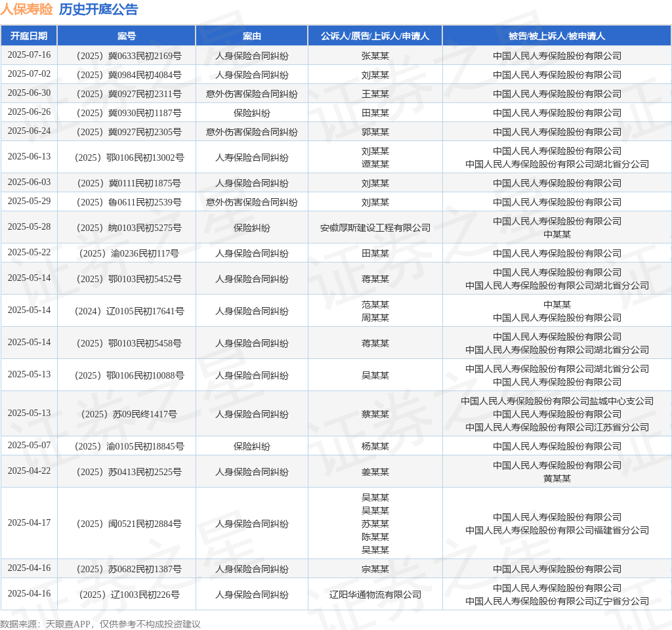Select case number 鄂0103民初5452号

[129, 279]
